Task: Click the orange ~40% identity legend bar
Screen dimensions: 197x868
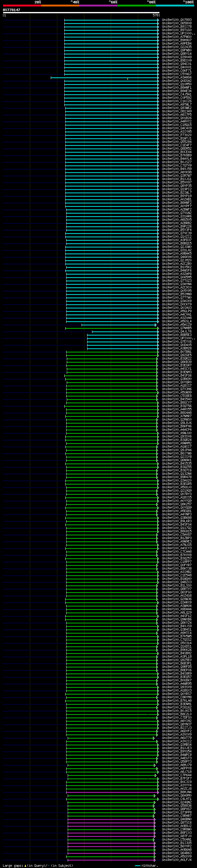Action: [x=60, y=6]
